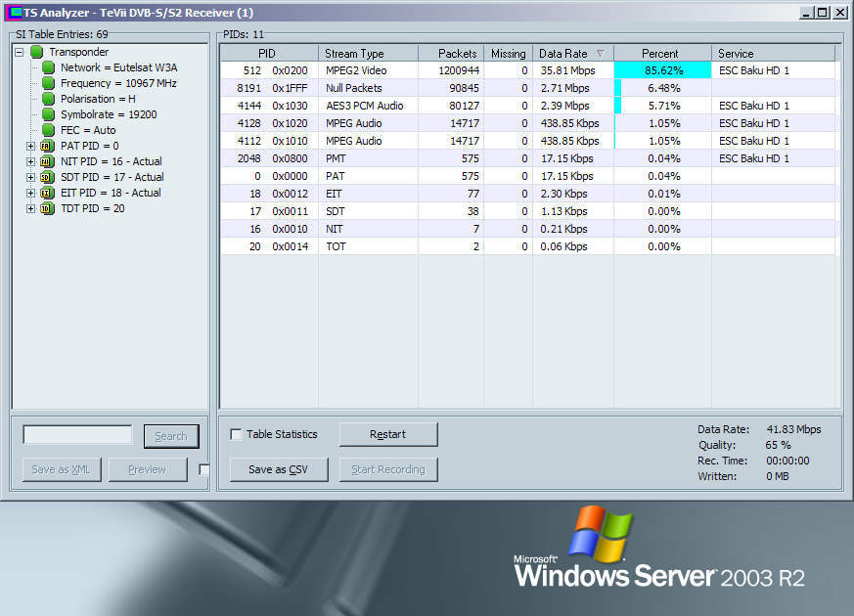The width and height of the screenshot is (854, 616).
Task: Click the green icon beside Network = Eutelsat W3A
Action: click(x=49, y=67)
